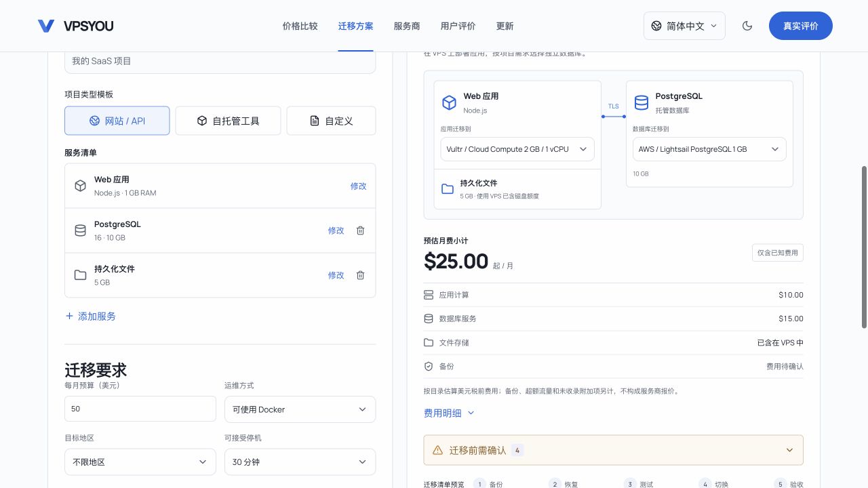Image resolution: width=868 pixels, height=488 pixels.
Task: Click the PostgreSQL database icon in service list
Action: point(80,230)
